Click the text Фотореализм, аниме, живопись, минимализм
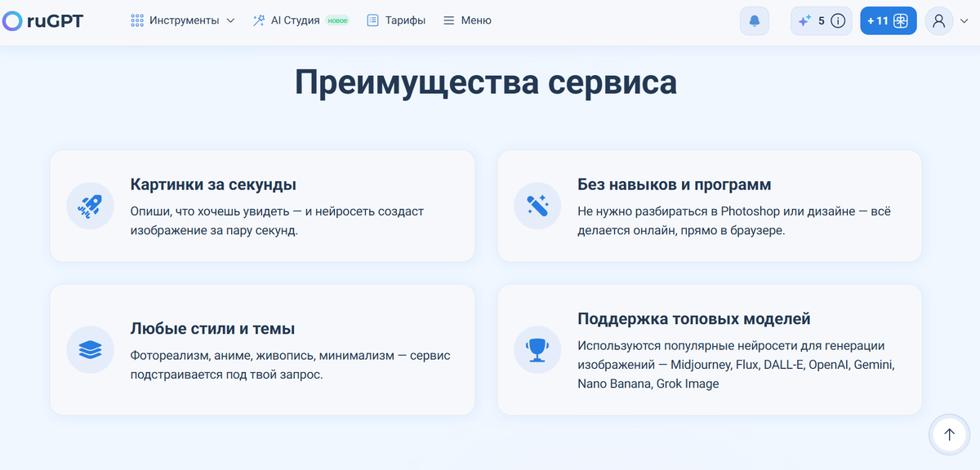 291,366
